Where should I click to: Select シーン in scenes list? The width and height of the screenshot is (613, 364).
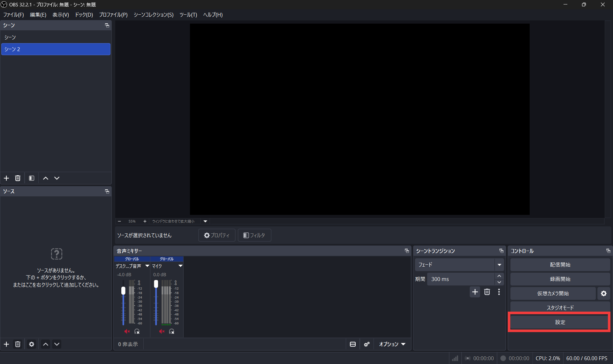click(56, 37)
